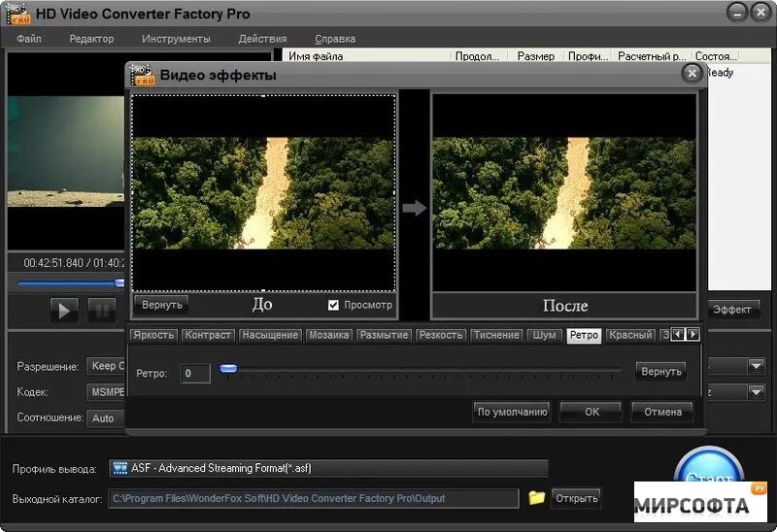Open the Инструменты menu
This screenshot has width=777, height=532.
[176, 39]
